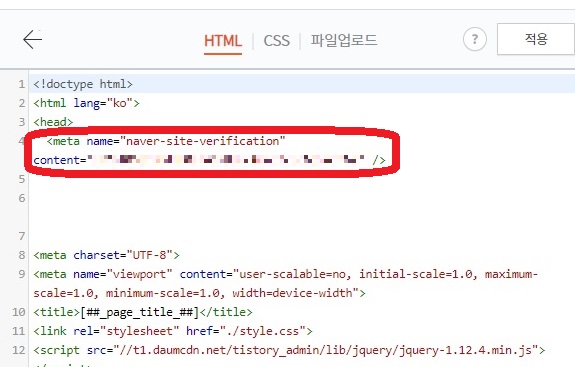Click the 적용 apply button
The height and width of the screenshot is (367, 575).
coord(536,39)
